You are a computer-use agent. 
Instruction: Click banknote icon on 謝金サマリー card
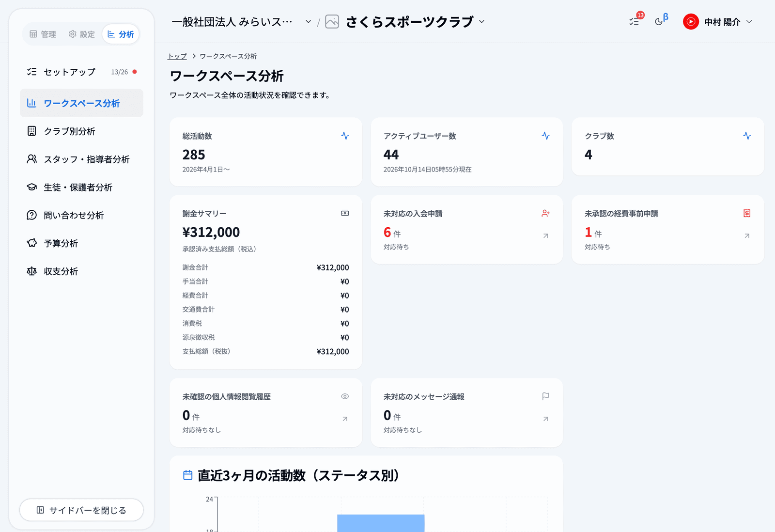(x=345, y=213)
